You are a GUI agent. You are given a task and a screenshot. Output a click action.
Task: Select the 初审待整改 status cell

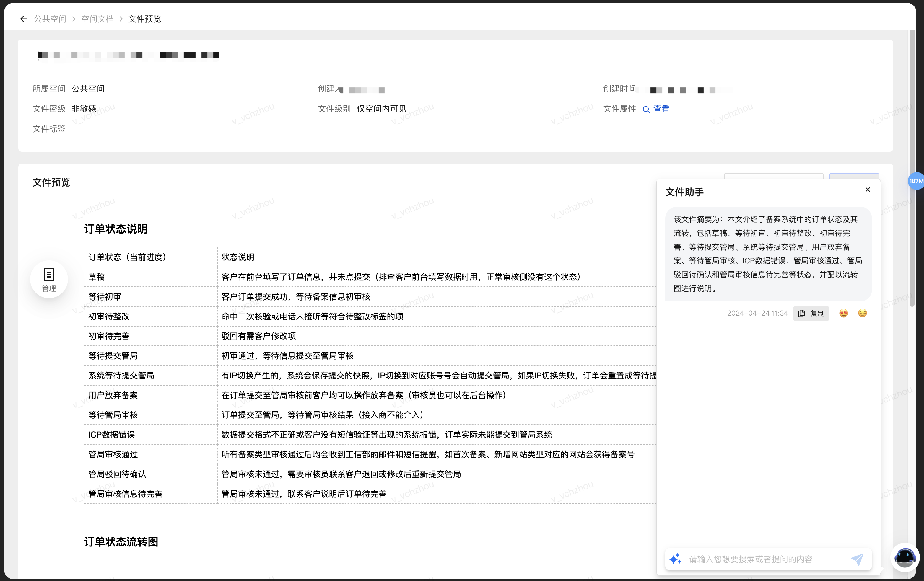[x=150, y=316]
